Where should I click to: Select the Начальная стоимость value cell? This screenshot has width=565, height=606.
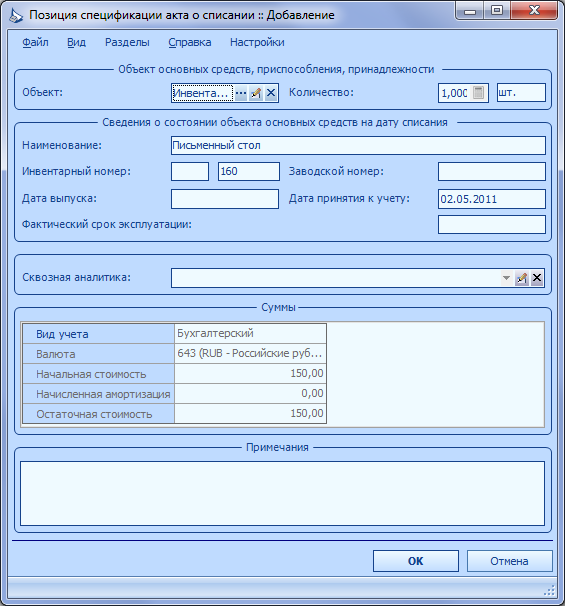[250, 373]
